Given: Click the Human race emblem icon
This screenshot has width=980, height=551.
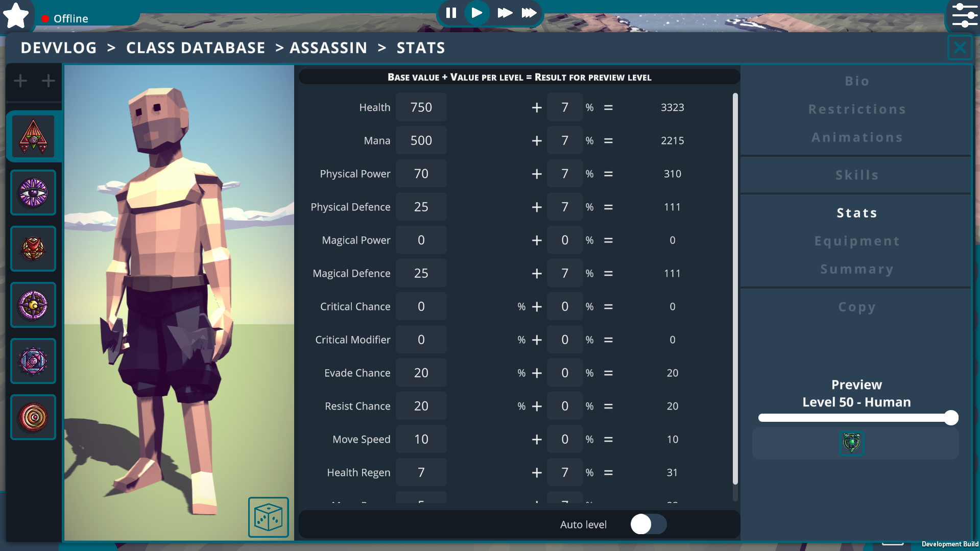Looking at the screenshot, I should click(x=852, y=443).
